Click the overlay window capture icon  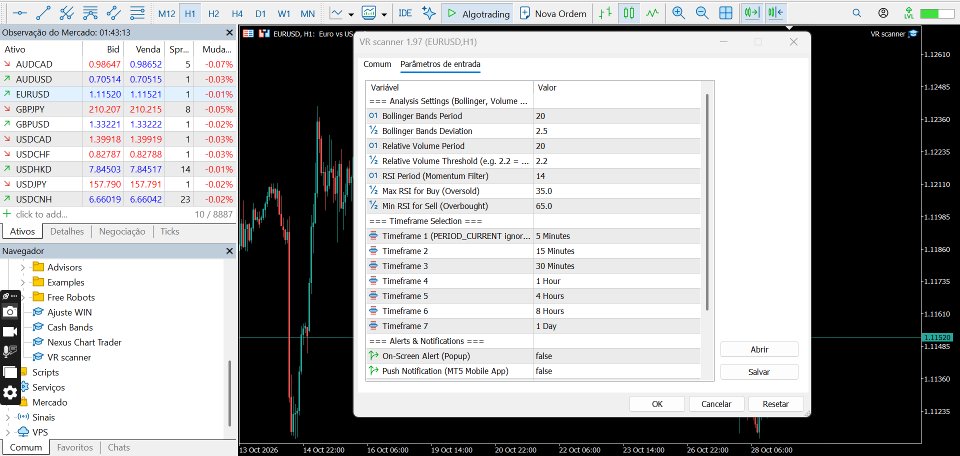[10, 372]
